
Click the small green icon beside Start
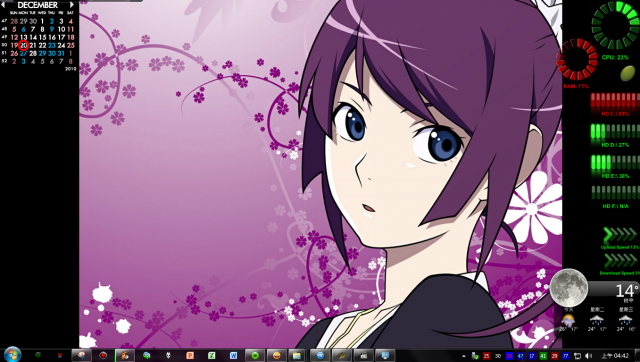pyautogui.click(x=38, y=355)
